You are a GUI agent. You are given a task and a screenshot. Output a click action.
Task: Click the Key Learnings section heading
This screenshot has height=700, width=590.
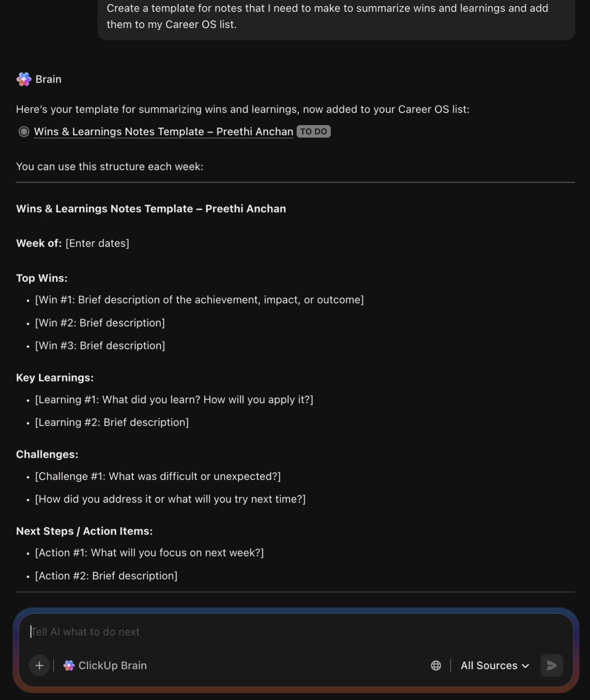click(x=55, y=377)
